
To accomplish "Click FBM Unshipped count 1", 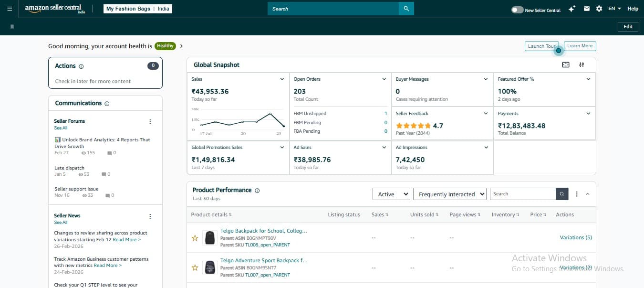I will click(385, 114).
